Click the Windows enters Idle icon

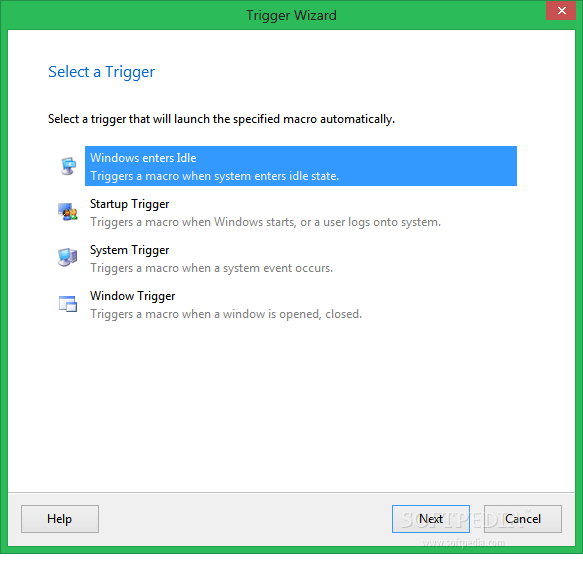click(x=68, y=166)
